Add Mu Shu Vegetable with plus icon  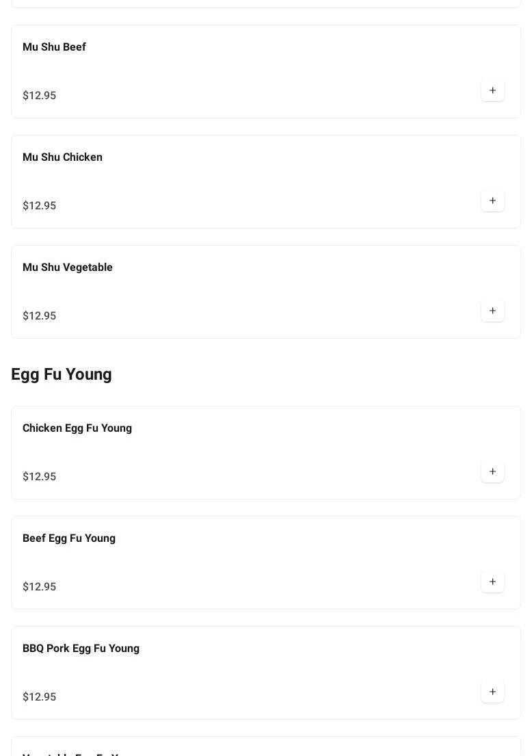pos(492,311)
